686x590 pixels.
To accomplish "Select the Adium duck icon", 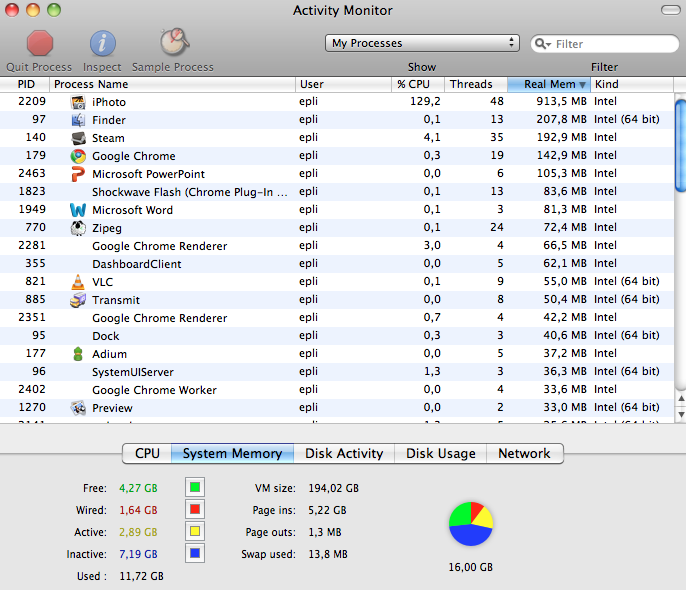I will tap(78, 354).
